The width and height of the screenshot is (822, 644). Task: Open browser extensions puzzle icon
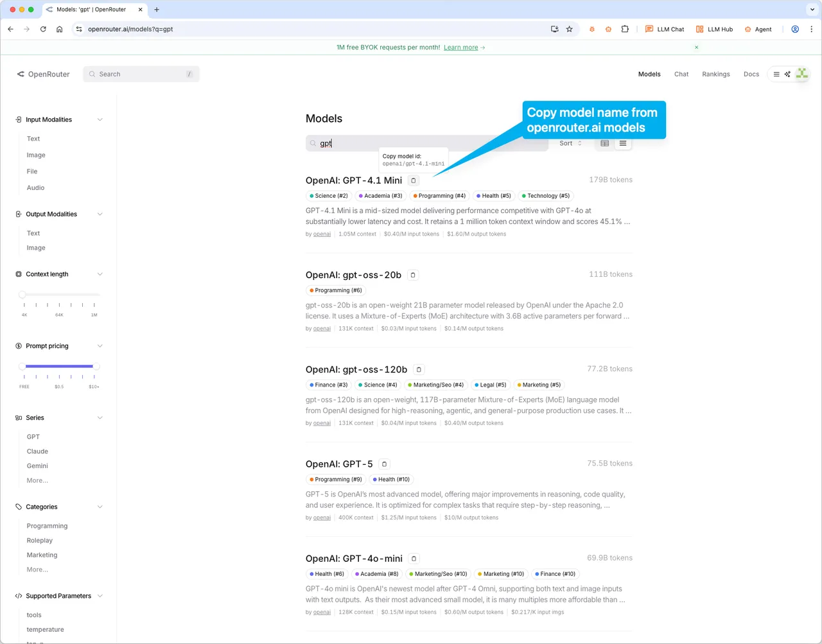pyautogui.click(x=625, y=29)
